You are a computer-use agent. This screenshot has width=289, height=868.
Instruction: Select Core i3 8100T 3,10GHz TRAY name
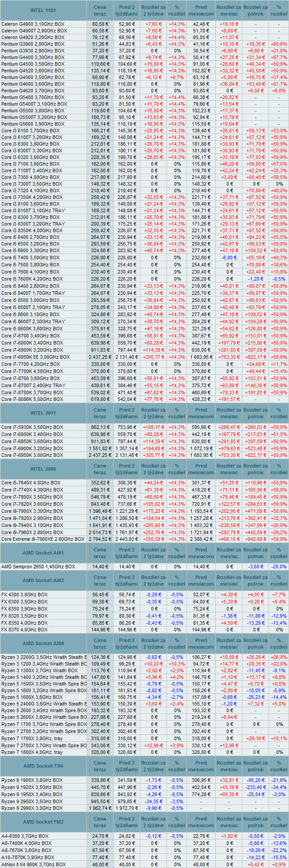(x=33, y=210)
